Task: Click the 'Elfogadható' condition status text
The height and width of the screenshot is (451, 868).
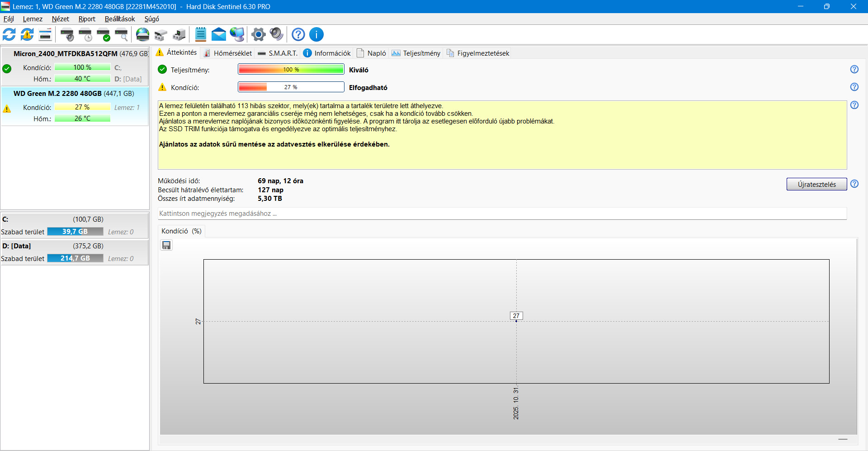Action: 368,88
